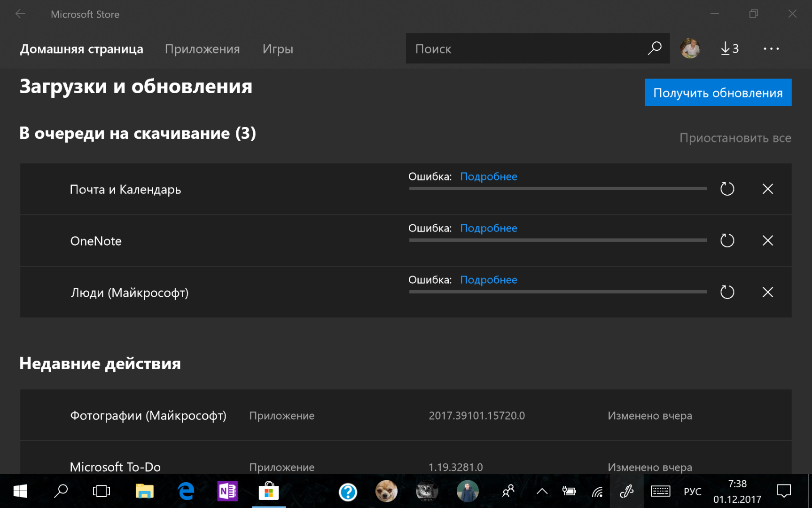This screenshot has height=508, width=812.
Task: Open Подробнее for OneNote error
Action: (488, 228)
